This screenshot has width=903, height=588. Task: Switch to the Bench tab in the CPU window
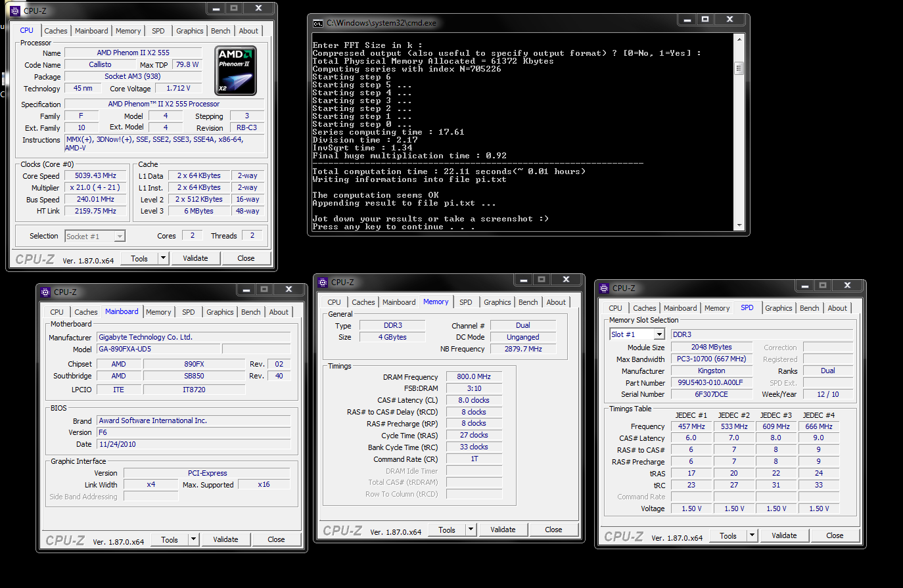click(x=221, y=31)
